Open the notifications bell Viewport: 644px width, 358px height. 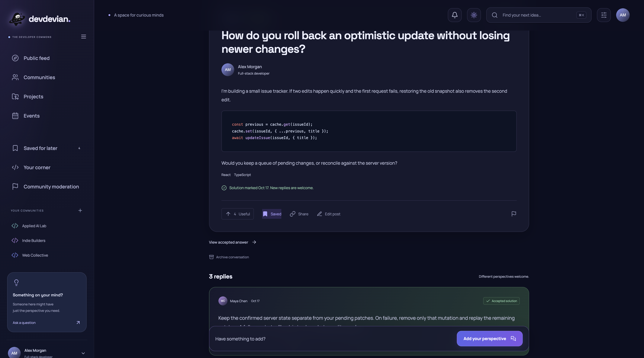pos(455,15)
